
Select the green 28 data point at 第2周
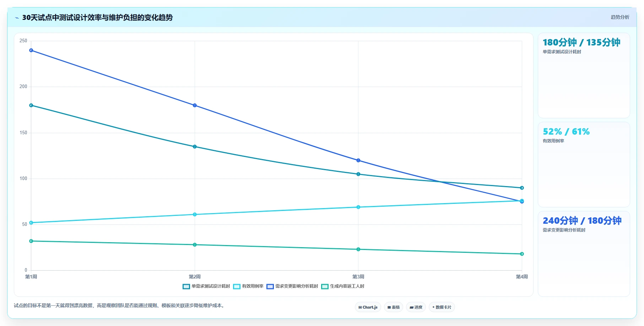pos(195,245)
